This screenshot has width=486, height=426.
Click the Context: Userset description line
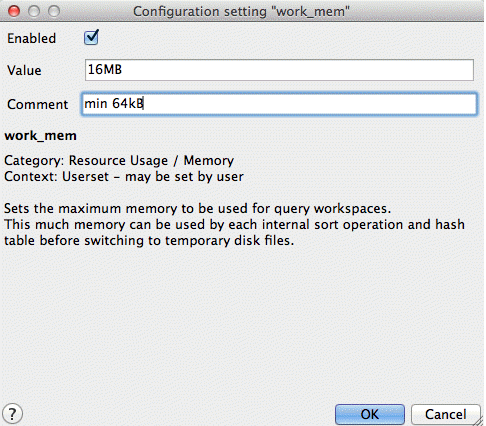pos(124,177)
